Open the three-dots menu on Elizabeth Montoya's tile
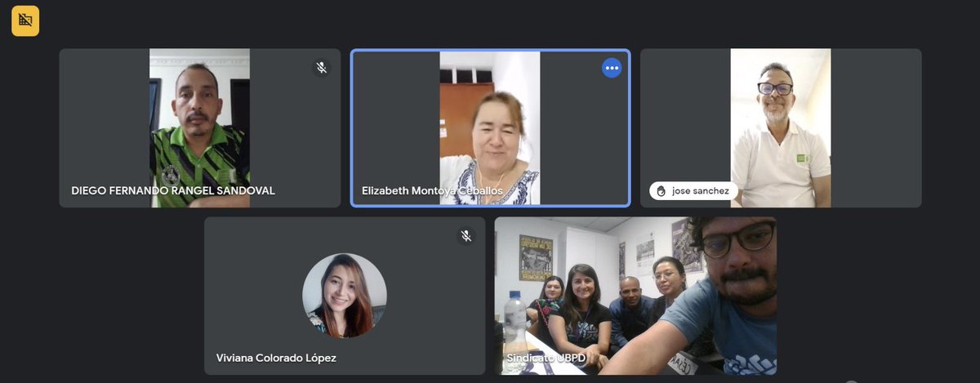The image size is (980, 383). 612,68
